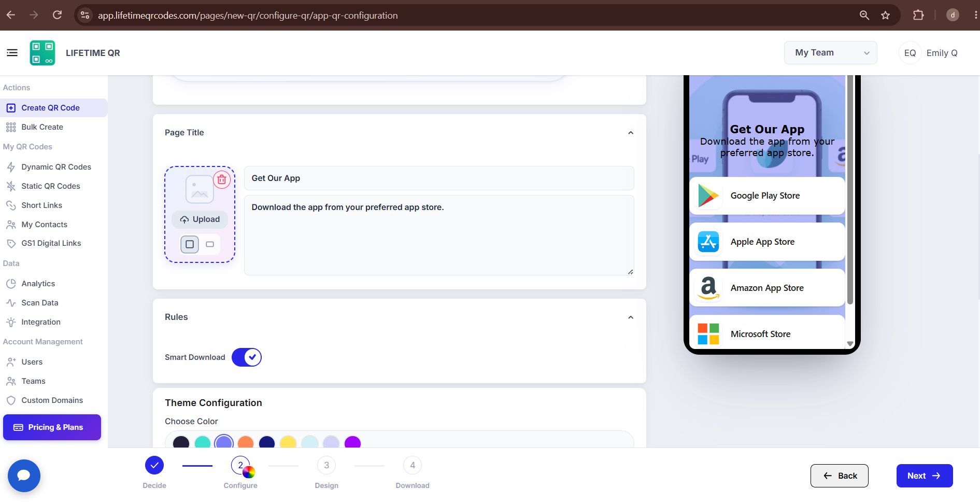Click the Short Links chain icon
This screenshot has height=503, width=980.
[11, 205]
